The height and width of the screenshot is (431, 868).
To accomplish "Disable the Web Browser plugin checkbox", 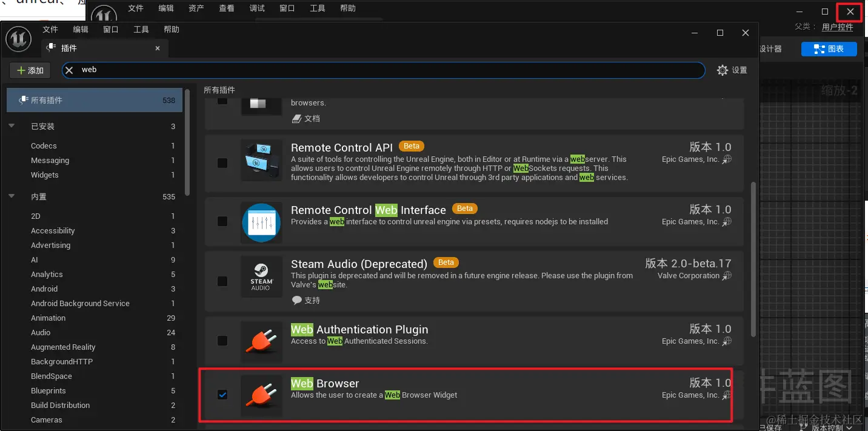I will click(222, 395).
